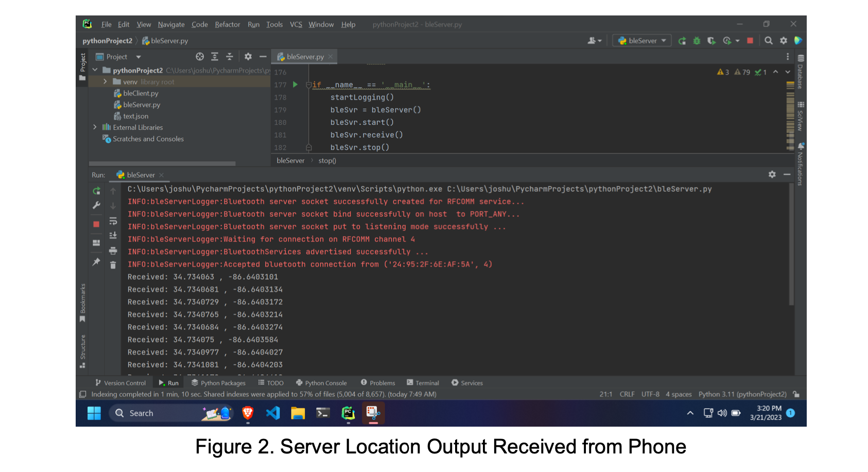
Task: Toggle soft-wrap in the console output
Action: click(x=113, y=221)
